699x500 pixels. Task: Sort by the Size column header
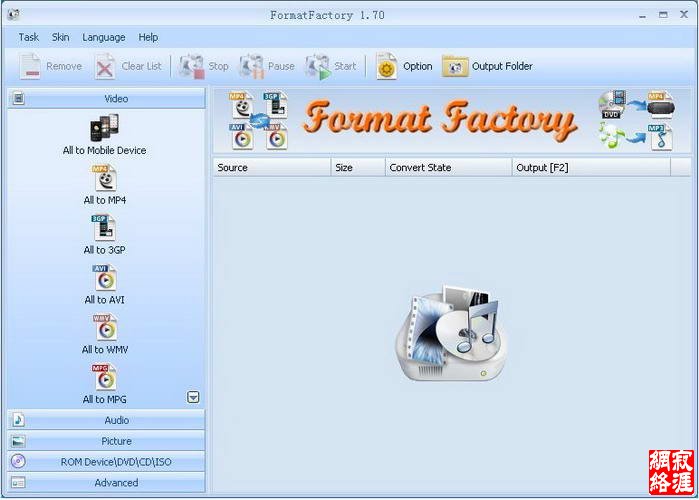coord(358,168)
